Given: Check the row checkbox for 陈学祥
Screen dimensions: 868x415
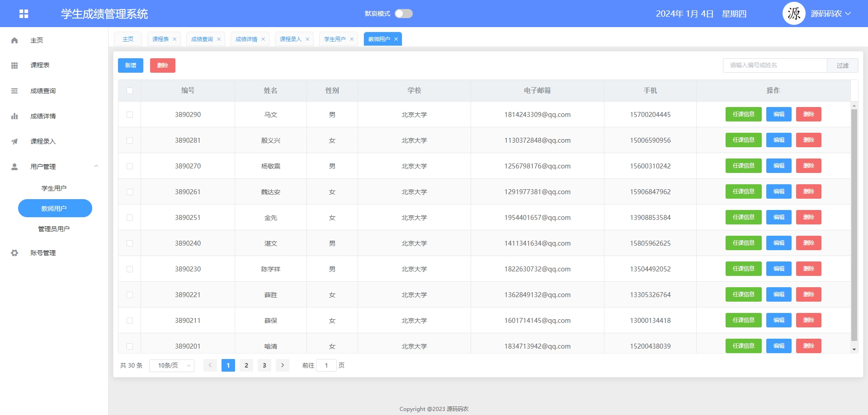Looking at the screenshot, I should coord(130,269).
